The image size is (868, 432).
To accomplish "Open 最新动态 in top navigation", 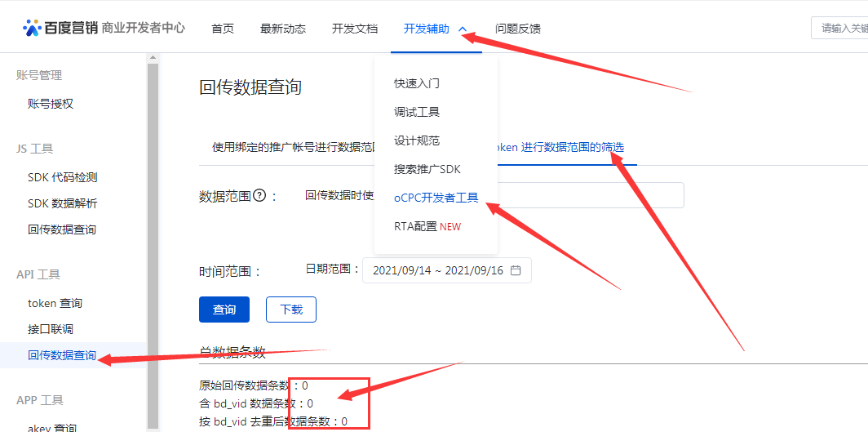I will point(283,29).
